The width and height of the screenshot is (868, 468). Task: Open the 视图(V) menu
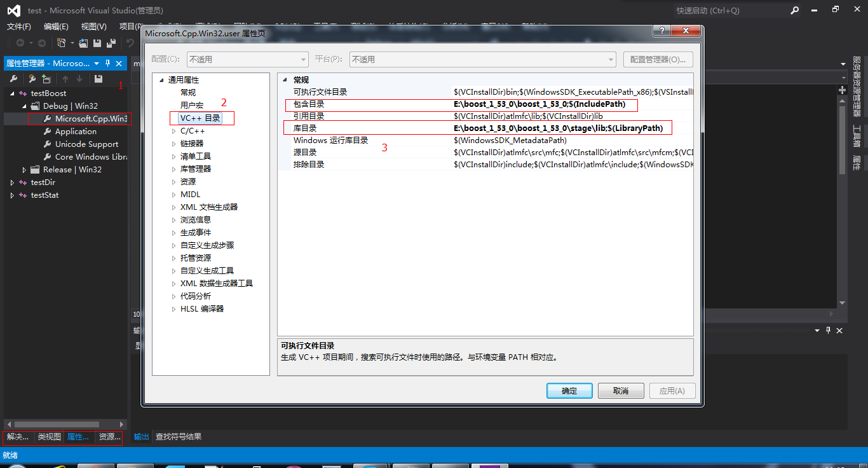[x=94, y=26]
